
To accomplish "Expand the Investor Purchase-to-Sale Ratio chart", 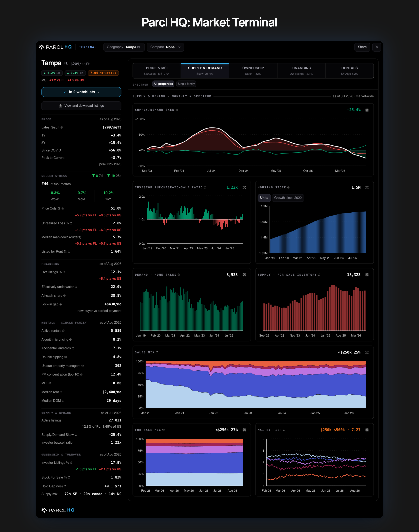I will click(244, 188).
